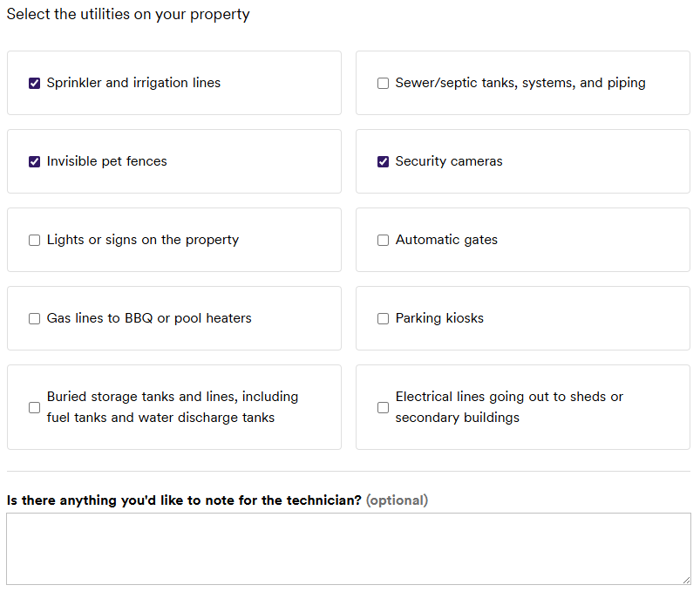700x592 pixels.
Task: Check the Parking kiosks option
Action: coord(383,318)
